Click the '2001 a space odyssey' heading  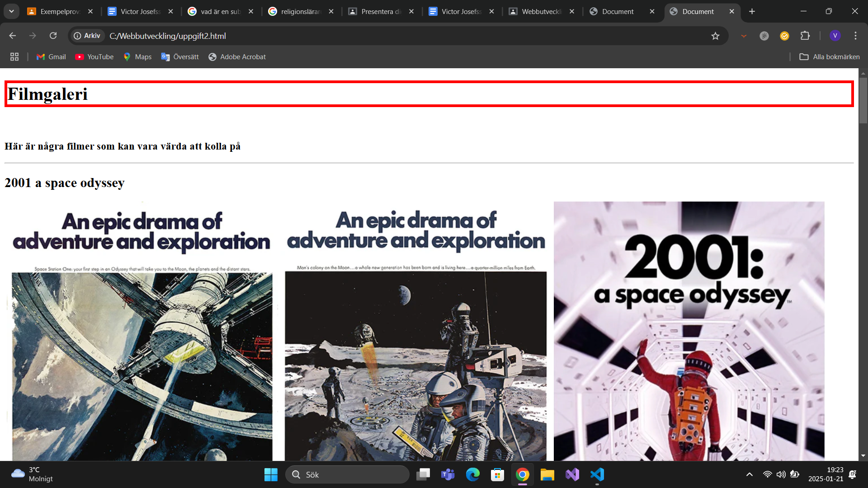pyautogui.click(x=65, y=183)
